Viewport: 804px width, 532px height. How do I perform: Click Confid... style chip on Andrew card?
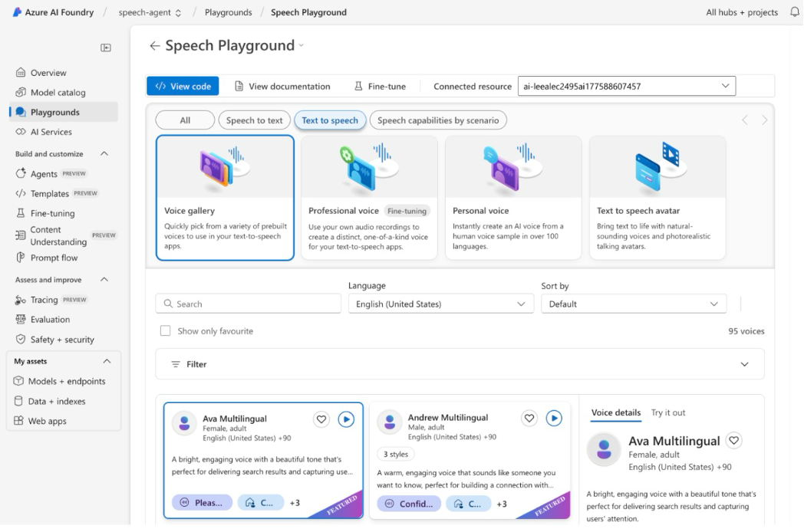click(x=409, y=504)
